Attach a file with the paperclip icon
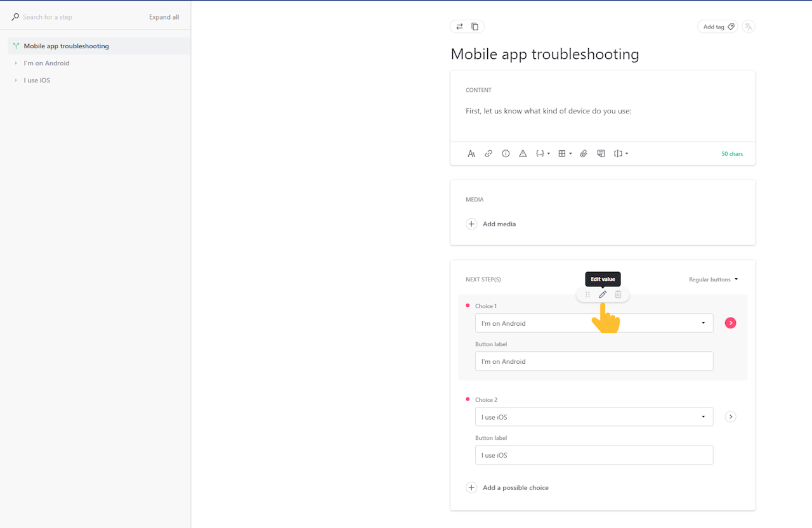812x528 pixels. pyautogui.click(x=583, y=153)
